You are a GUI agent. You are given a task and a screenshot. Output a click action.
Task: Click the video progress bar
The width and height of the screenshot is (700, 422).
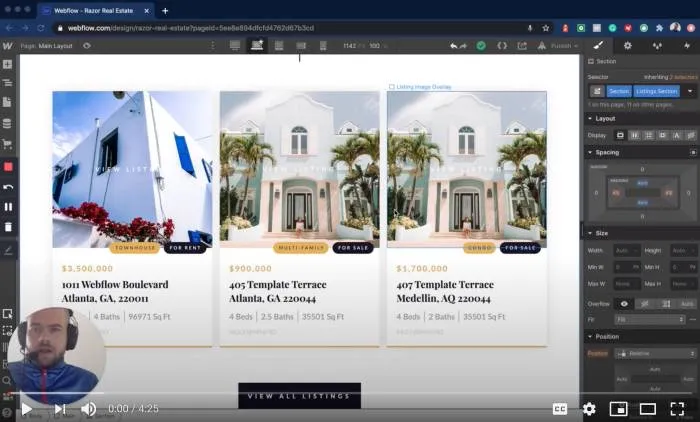(x=350, y=393)
